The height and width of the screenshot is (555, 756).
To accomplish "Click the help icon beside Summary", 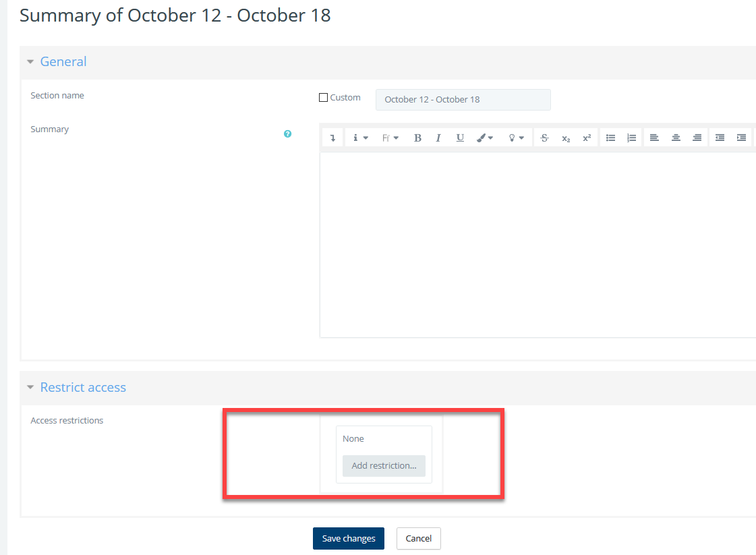I will 288,134.
